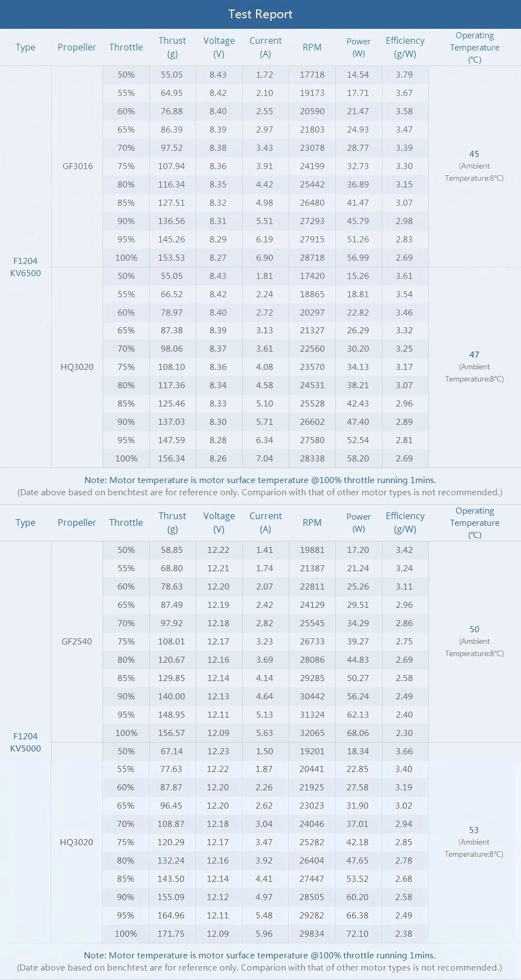This screenshot has width=521, height=980.
Task: Select the thrust value 153.53
Action: pyautogui.click(x=172, y=257)
